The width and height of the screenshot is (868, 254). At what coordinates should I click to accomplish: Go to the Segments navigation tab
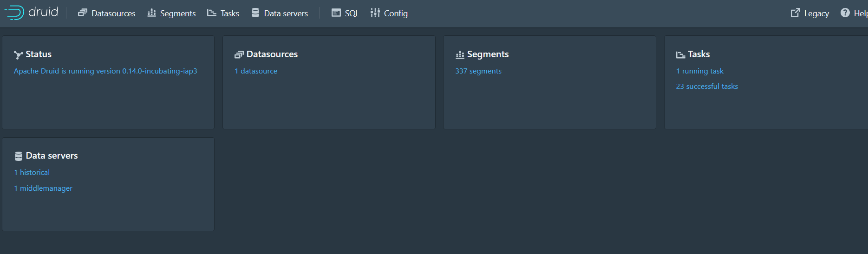pyautogui.click(x=178, y=13)
